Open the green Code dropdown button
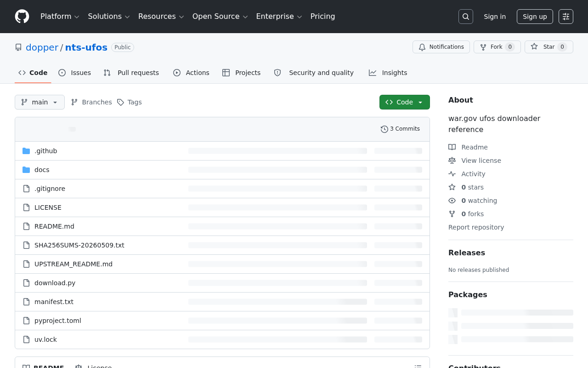The image size is (588, 368). pyautogui.click(x=405, y=102)
